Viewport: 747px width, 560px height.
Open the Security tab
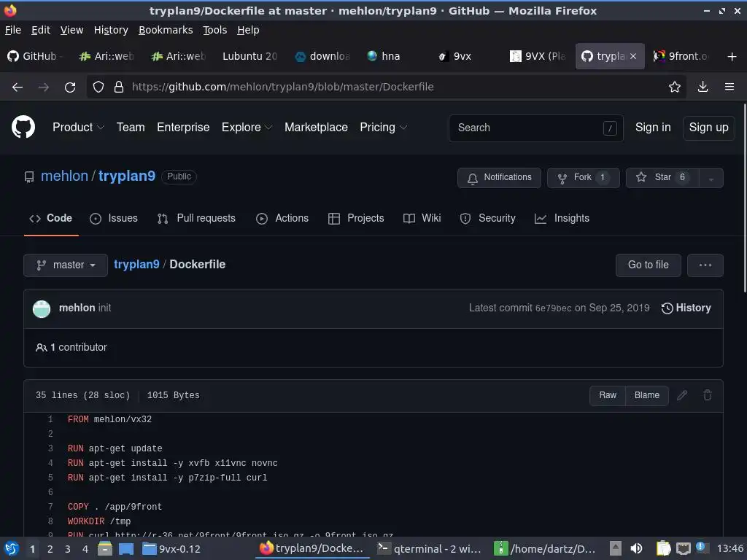(488, 218)
